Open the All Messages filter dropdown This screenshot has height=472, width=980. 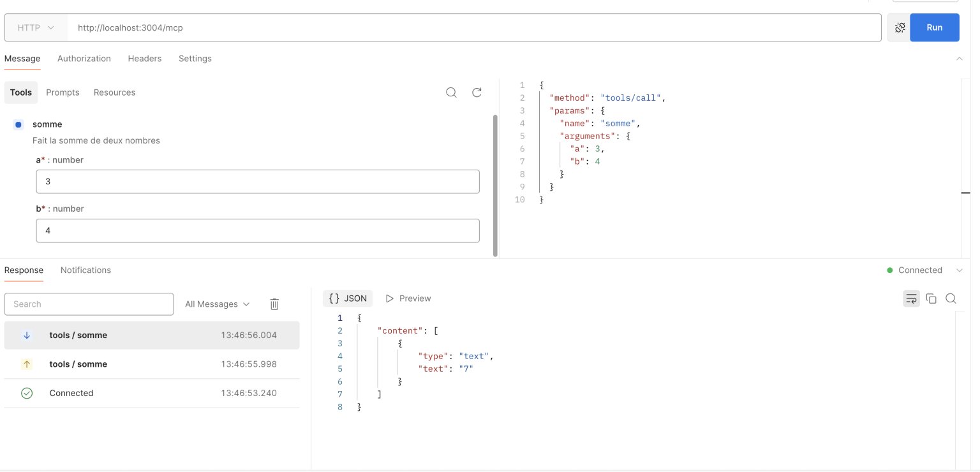tap(217, 304)
